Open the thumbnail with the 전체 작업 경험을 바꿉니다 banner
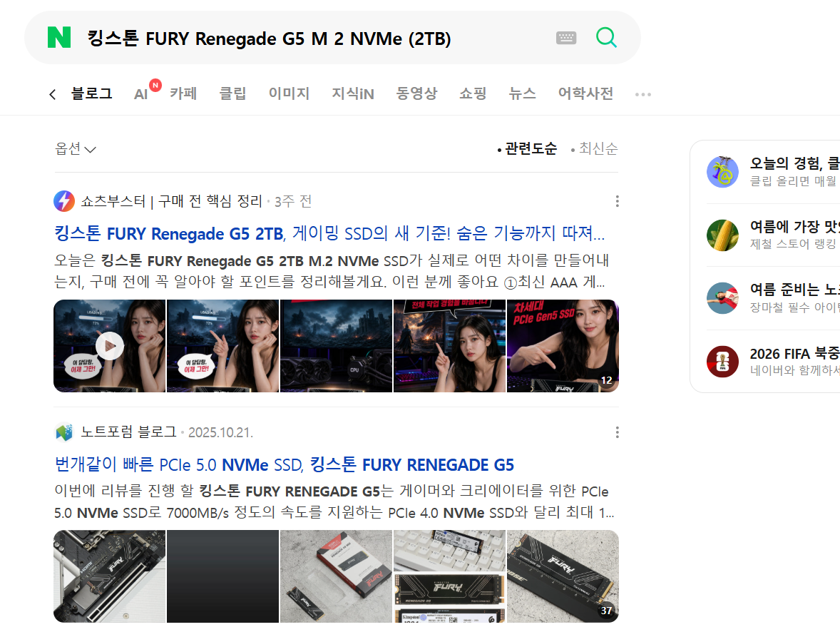The width and height of the screenshot is (840, 632). pos(449,346)
